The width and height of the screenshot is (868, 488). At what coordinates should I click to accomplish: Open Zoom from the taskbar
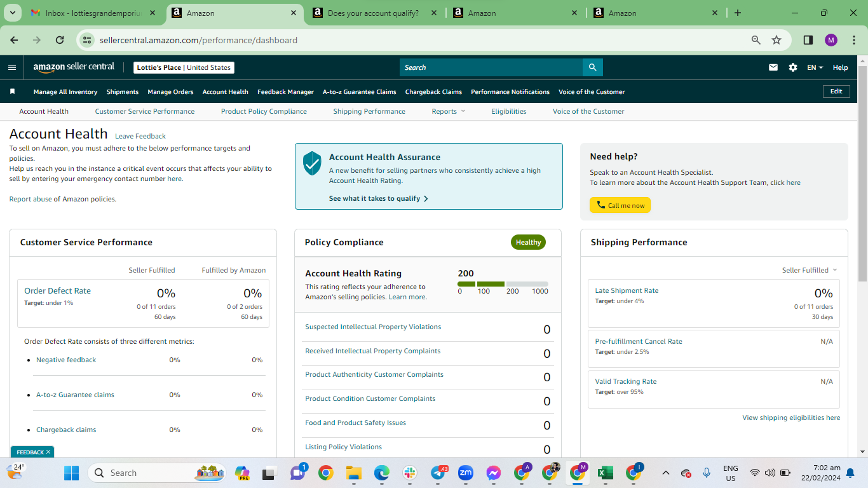[466, 473]
